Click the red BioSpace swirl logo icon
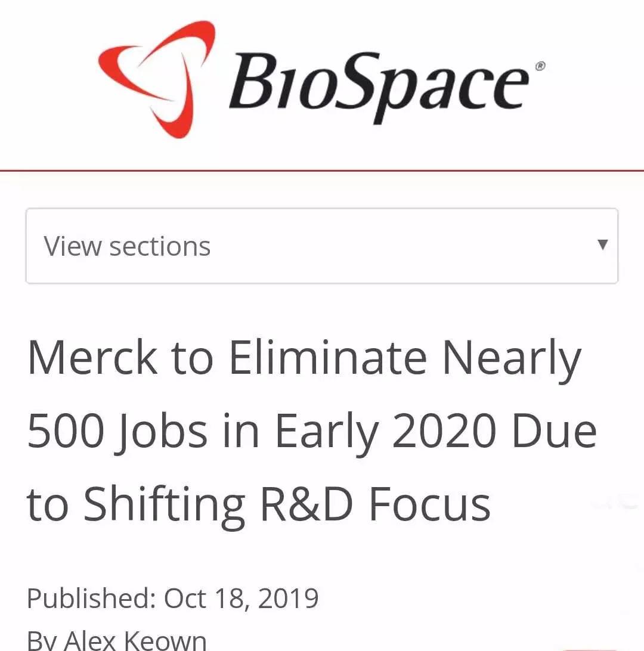This screenshot has width=644, height=651. point(157,79)
